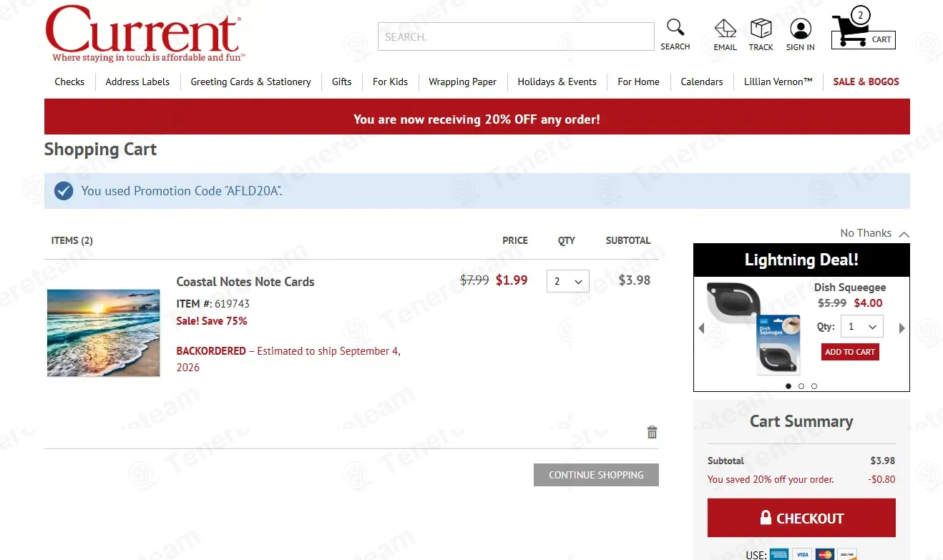The image size is (943, 560).
Task: Select the first Lightning Deal carousel dot
Action: [788, 386]
